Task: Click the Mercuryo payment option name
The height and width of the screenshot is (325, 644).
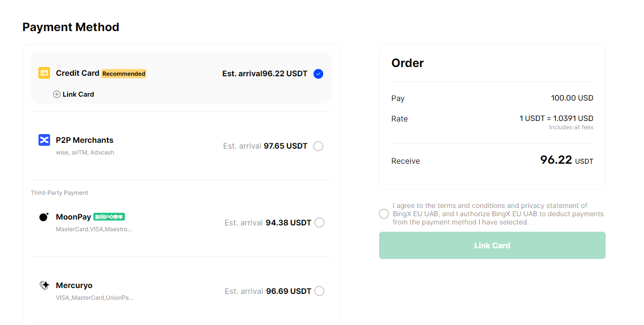Action: point(74,285)
